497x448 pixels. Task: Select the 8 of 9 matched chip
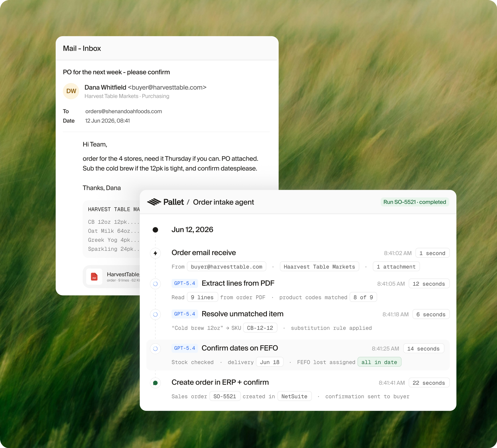tap(363, 297)
